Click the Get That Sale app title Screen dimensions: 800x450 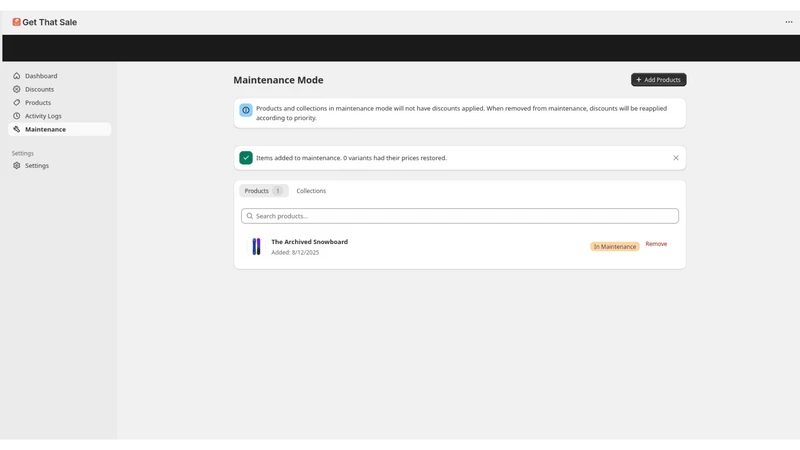pos(49,22)
